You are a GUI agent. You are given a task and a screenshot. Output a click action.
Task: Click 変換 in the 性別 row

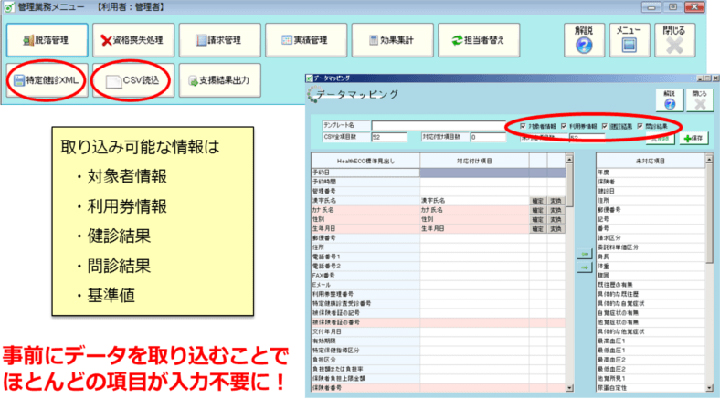[x=556, y=219]
